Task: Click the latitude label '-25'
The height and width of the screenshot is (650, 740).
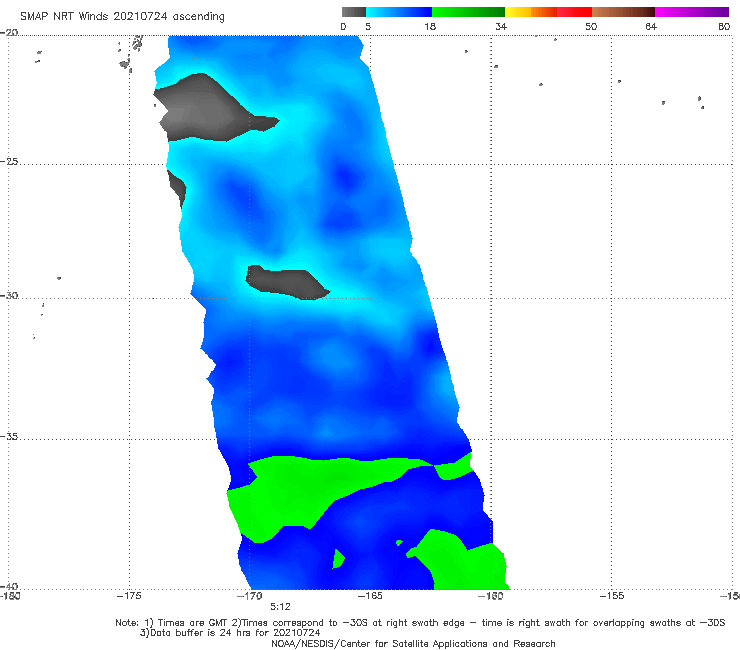Action: tap(9, 161)
